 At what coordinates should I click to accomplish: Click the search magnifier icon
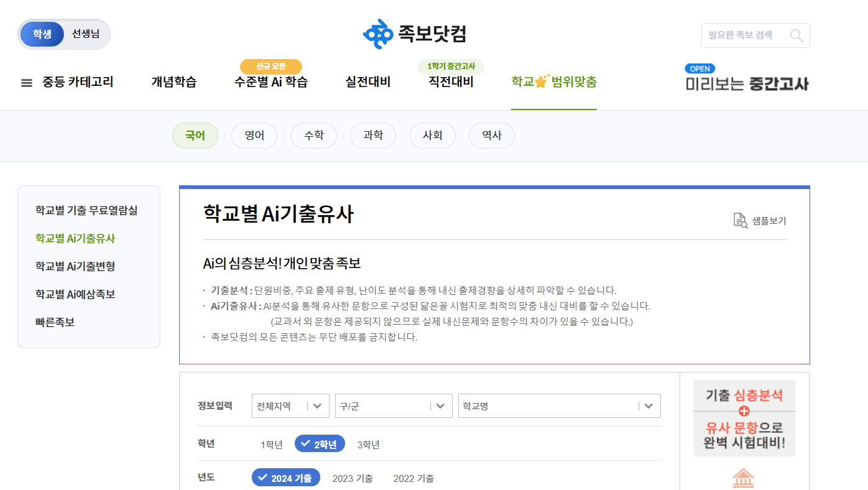pyautogui.click(x=796, y=35)
